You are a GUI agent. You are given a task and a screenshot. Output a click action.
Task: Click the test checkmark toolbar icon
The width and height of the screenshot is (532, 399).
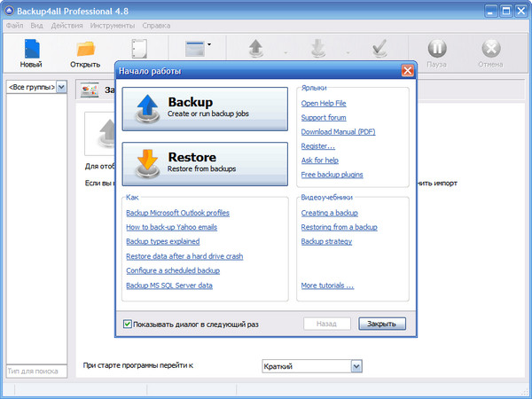click(x=379, y=49)
